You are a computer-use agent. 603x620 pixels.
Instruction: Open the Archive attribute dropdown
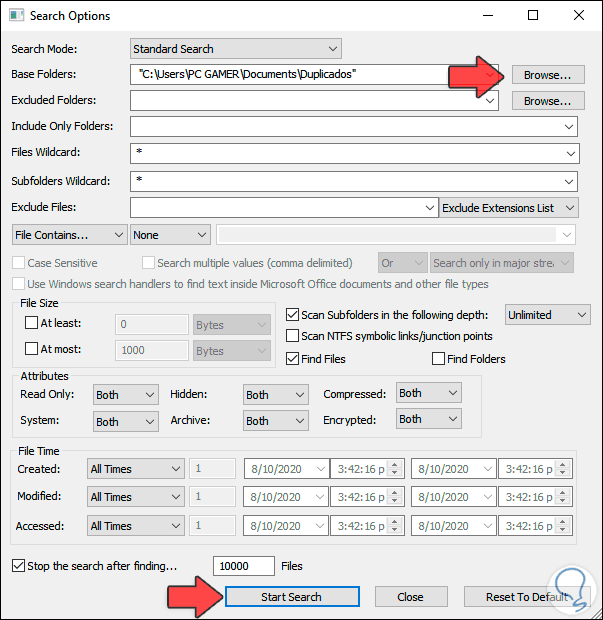276,421
